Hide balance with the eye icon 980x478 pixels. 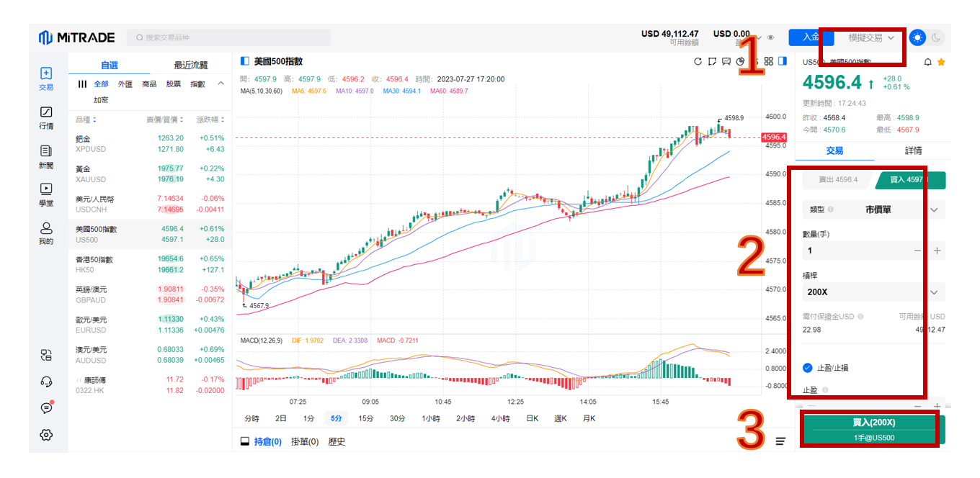(x=771, y=37)
